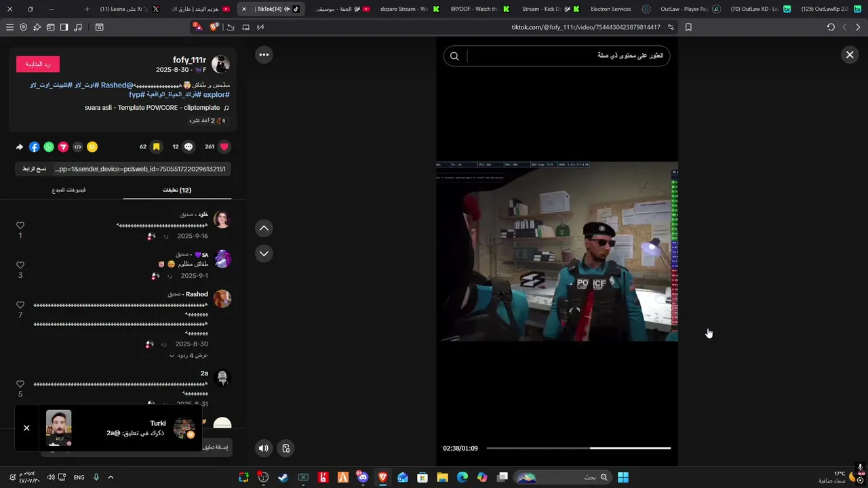The image size is (868, 488).
Task: Share the video via the pink send icon
Action: point(63,146)
